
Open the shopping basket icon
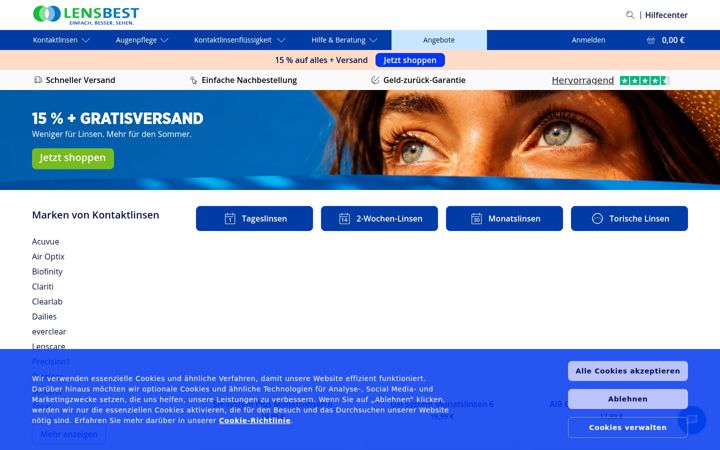[x=651, y=40]
